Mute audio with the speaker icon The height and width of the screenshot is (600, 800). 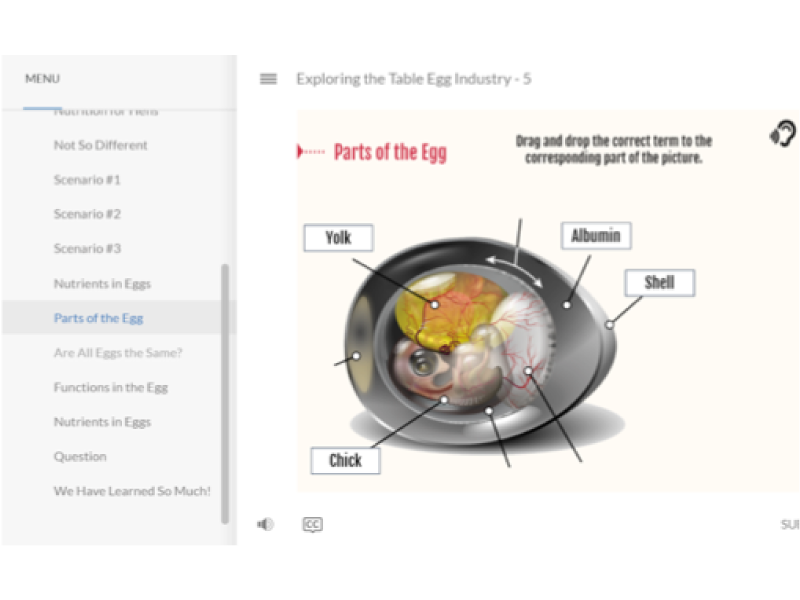(265, 524)
